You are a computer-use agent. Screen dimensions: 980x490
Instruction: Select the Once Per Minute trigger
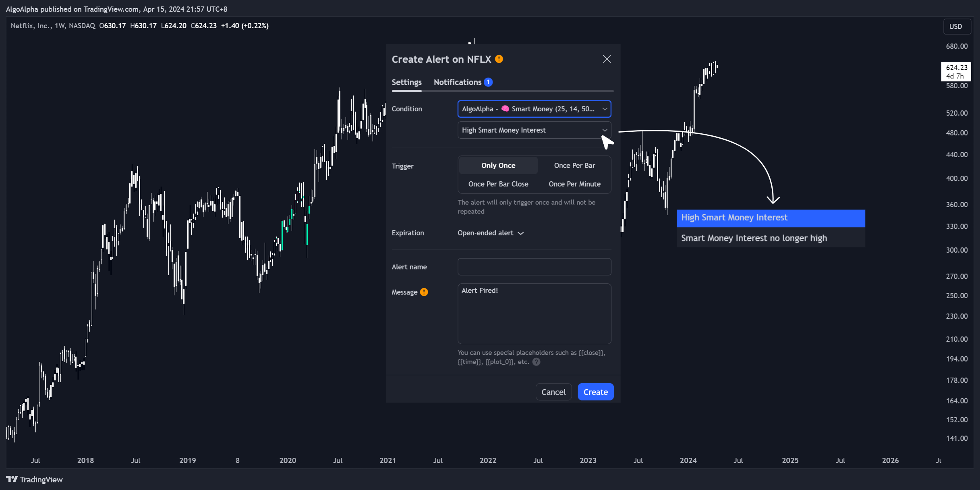click(574, 184)
